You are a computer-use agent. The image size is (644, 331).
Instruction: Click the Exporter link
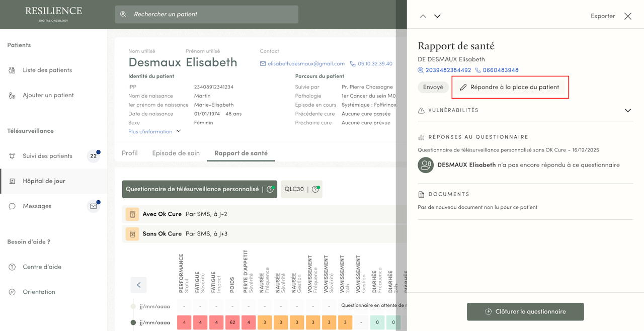pos(603,16)
